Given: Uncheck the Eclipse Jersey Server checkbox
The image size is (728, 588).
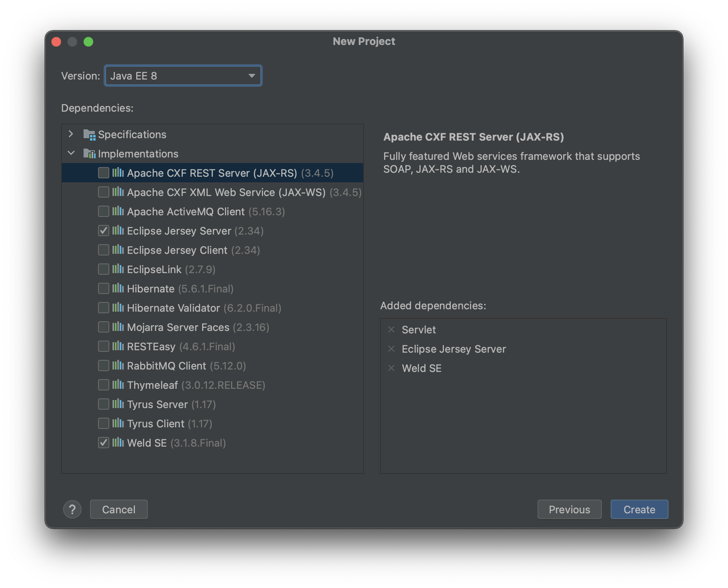Looking at the screenshot, I should (104, 231).
